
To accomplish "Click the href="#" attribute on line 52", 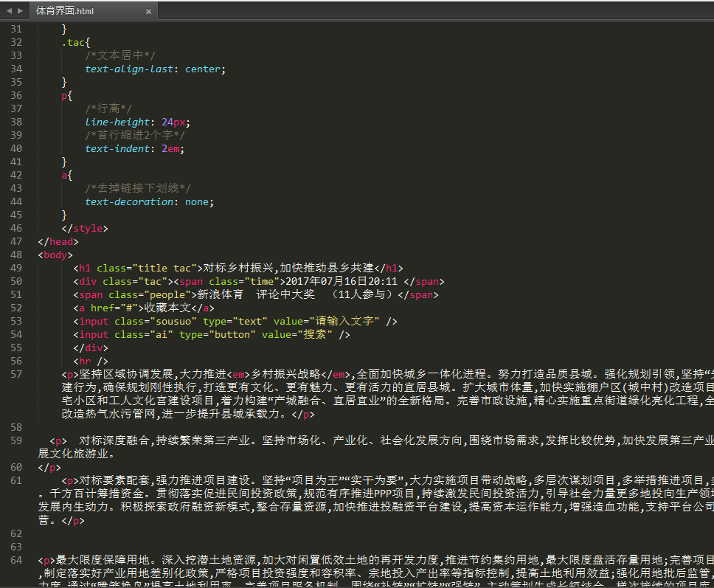I will point(114,308).
